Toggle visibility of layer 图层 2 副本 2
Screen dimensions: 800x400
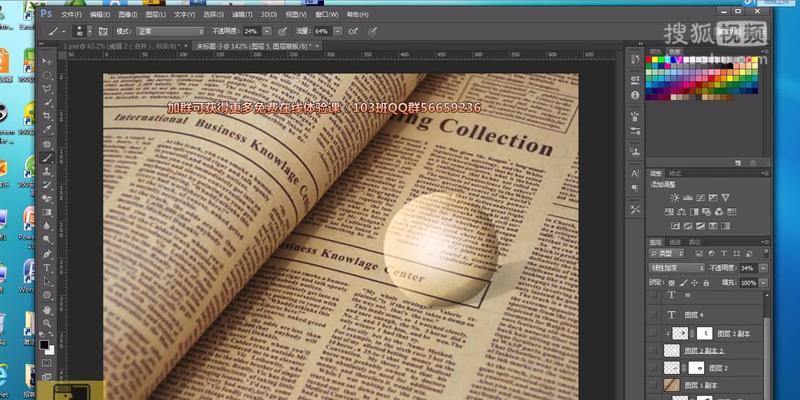click(x=653, y=351)
